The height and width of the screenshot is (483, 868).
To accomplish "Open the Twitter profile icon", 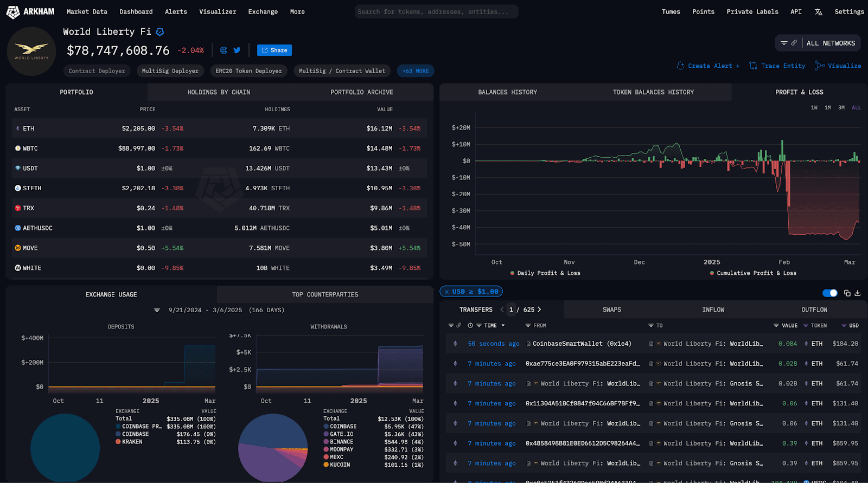I will (x=237, y=50).
